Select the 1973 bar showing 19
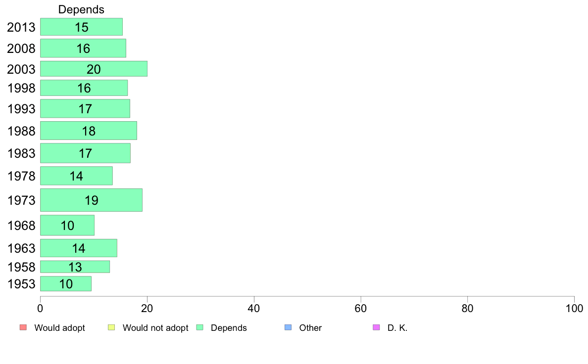The width and height of the screenshot is (588, 364). (x=91, y=200)
